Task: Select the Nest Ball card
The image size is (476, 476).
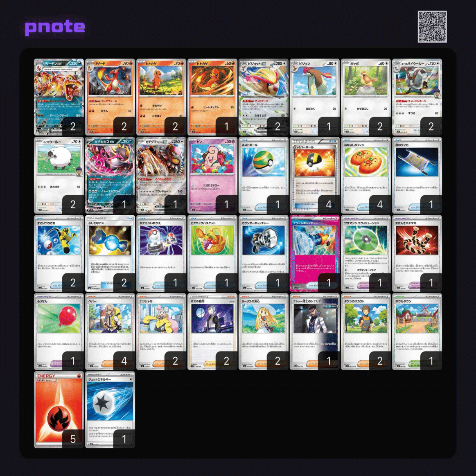Action: 264,175
